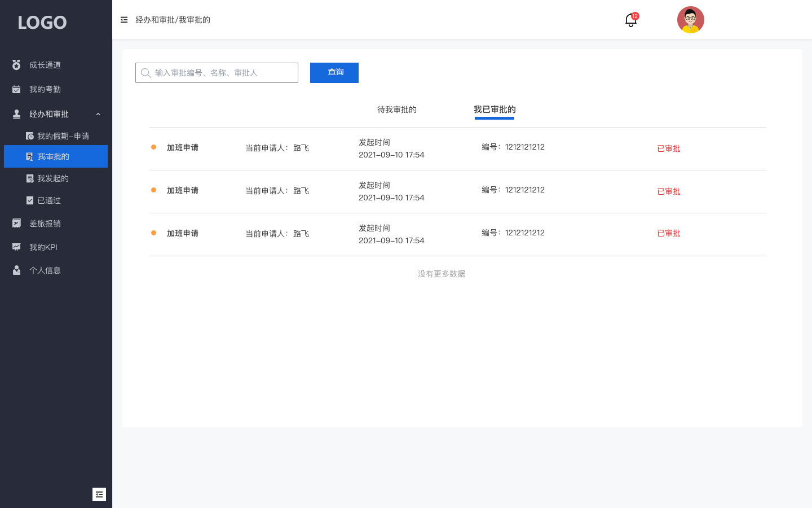Open the user avatar menu
This screenshot has width=812, height=508.
pos(691,20)
